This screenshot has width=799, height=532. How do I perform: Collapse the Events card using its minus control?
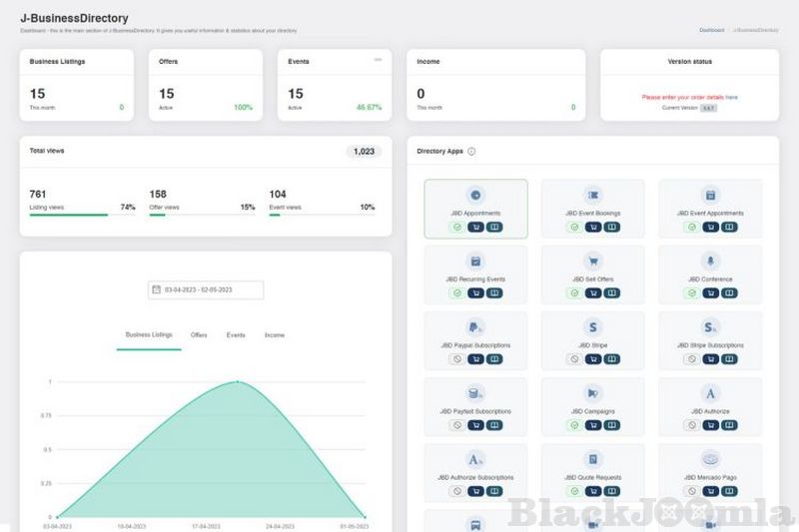[x=378, y=60]
